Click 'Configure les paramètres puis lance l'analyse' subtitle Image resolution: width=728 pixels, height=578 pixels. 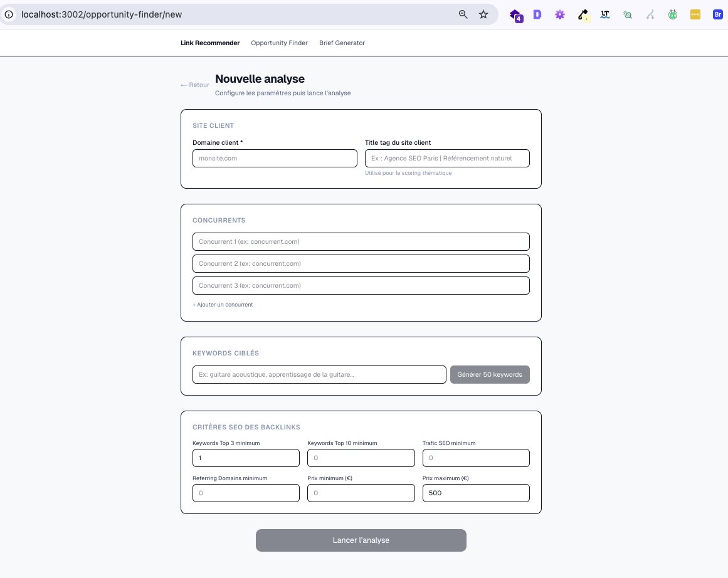tap(283, 93)
